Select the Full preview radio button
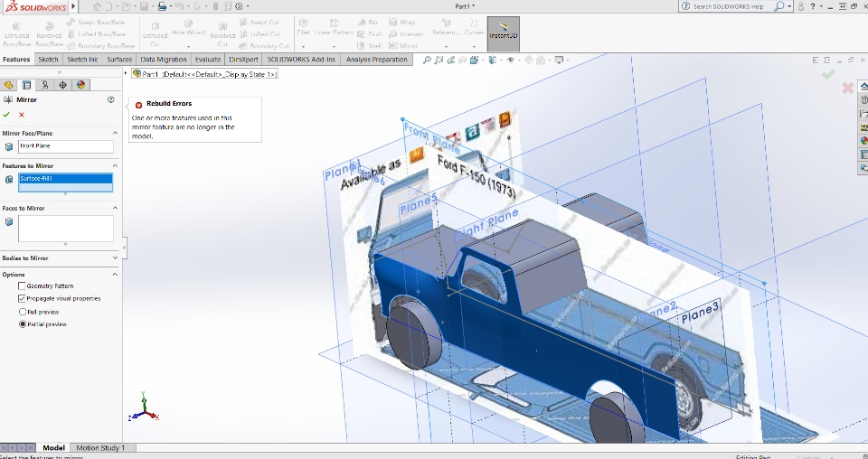The height and width of the screenshot is (459, 868). [x=23, y=312]
